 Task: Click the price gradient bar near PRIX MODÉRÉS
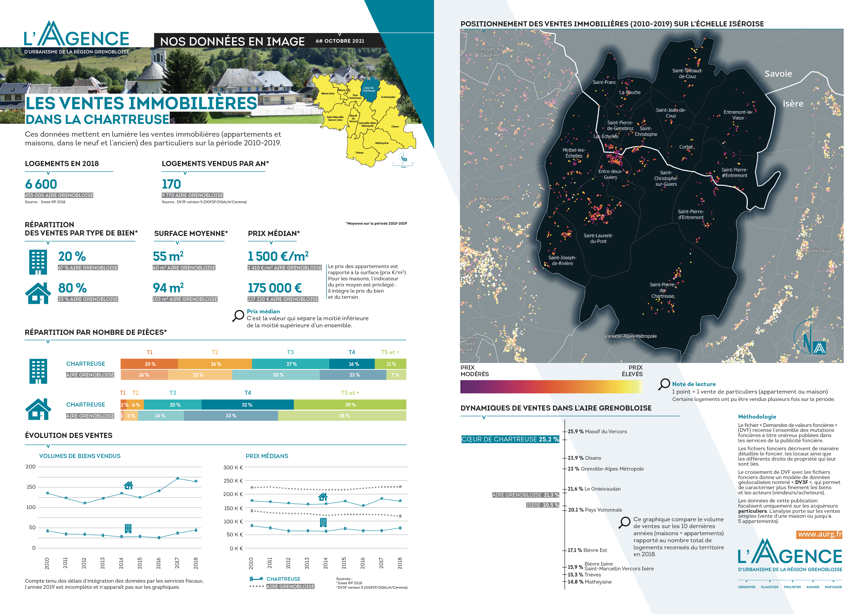(551, 387)
